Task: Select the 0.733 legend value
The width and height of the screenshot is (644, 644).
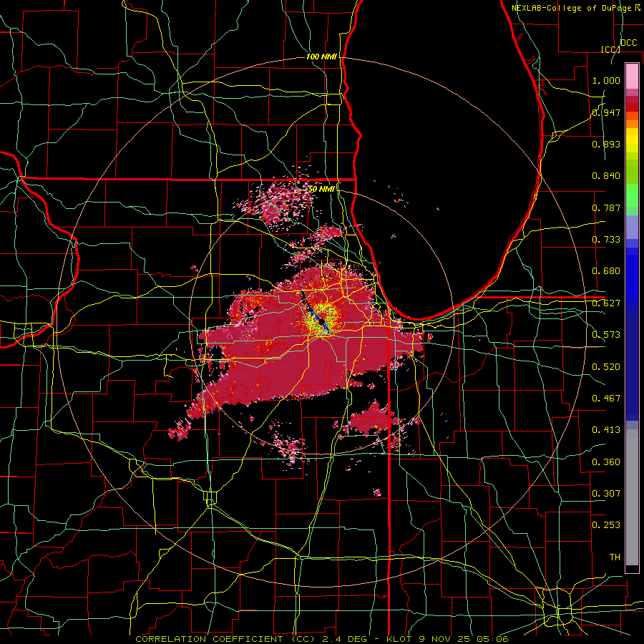Action: (x=606, y=240)
